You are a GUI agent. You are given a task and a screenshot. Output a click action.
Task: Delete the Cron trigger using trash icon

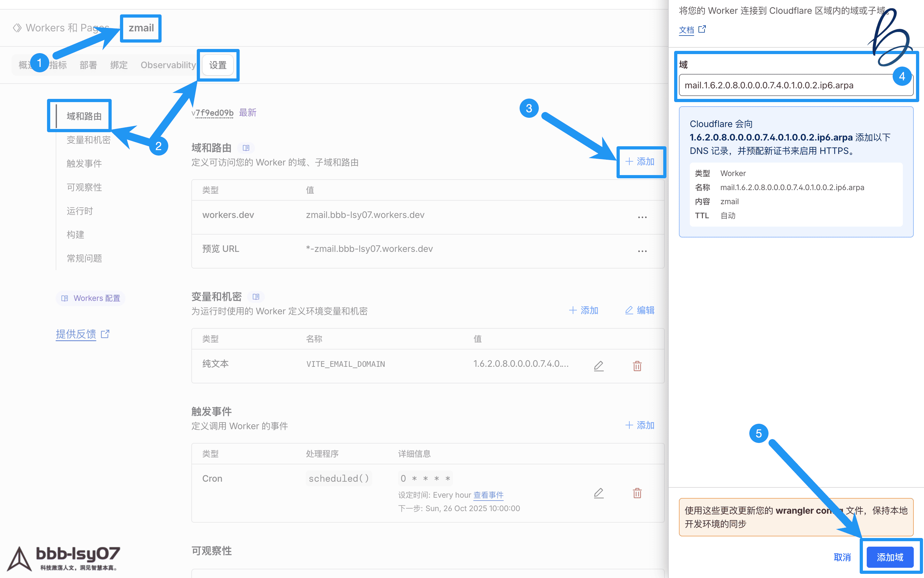pos(637,493)
